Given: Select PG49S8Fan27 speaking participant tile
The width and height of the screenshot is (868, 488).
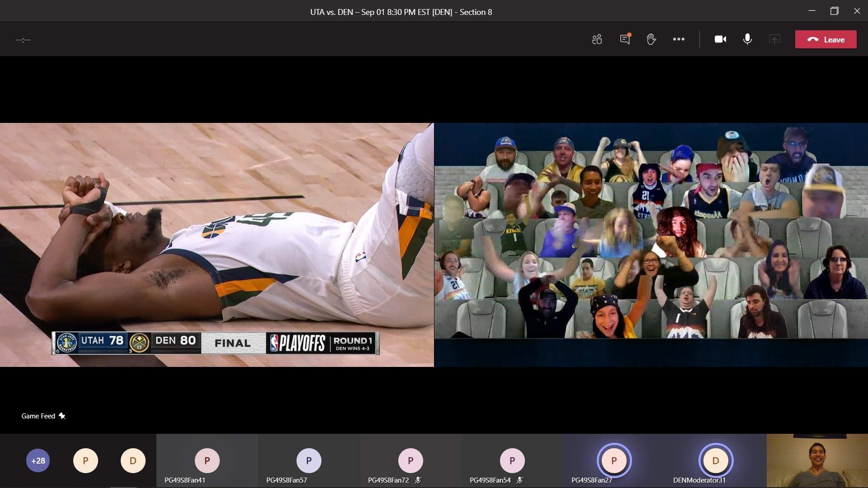Looking at the screenshot, I should [614, 461].
